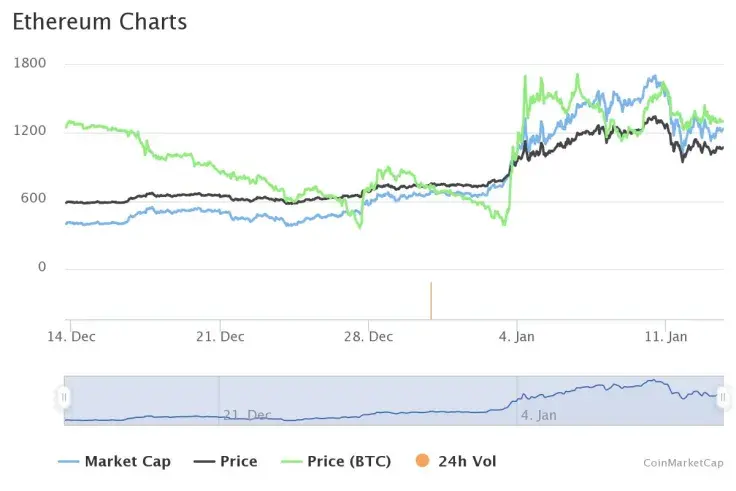Open the CoinMarketCap credit link
The height and width of the screenshot is (491, 736).
tap(682, 462)
